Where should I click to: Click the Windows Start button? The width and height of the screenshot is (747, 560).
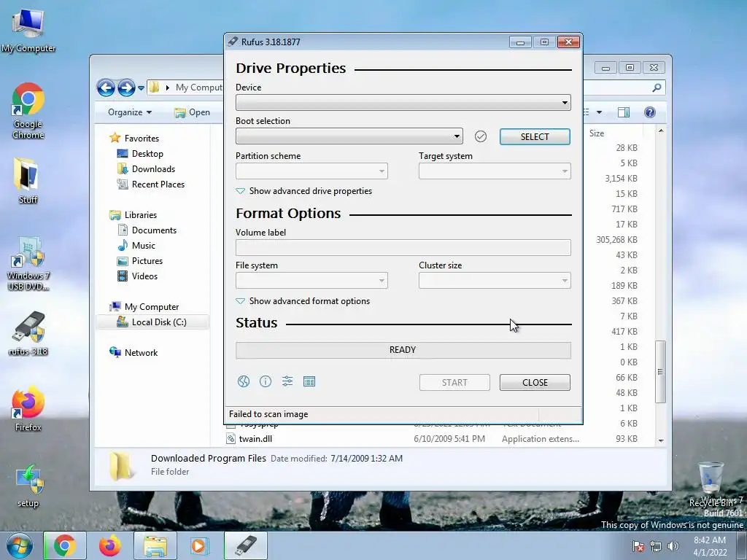pyautogui.click(x=20, y=545)
